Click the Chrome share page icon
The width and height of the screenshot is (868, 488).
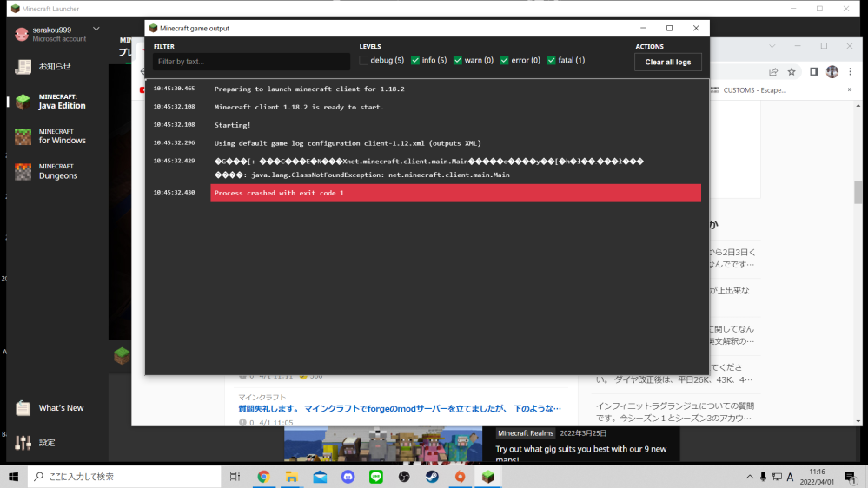click(773, 71)
